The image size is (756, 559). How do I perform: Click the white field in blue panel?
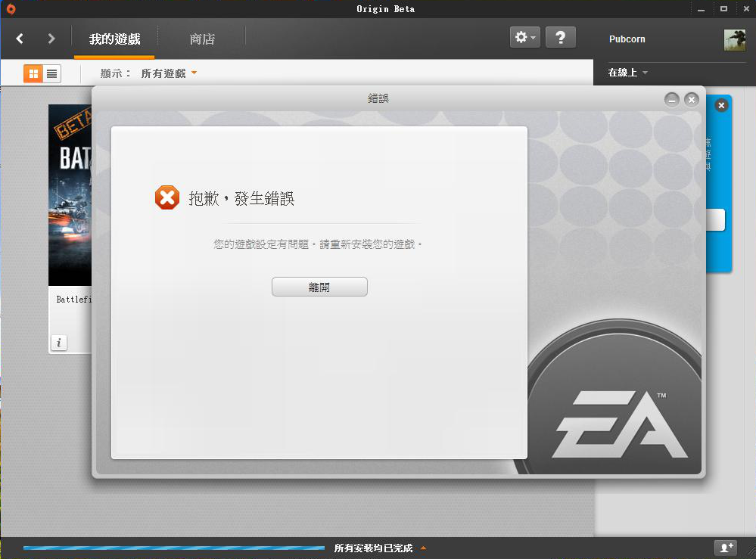coord(715,220)
